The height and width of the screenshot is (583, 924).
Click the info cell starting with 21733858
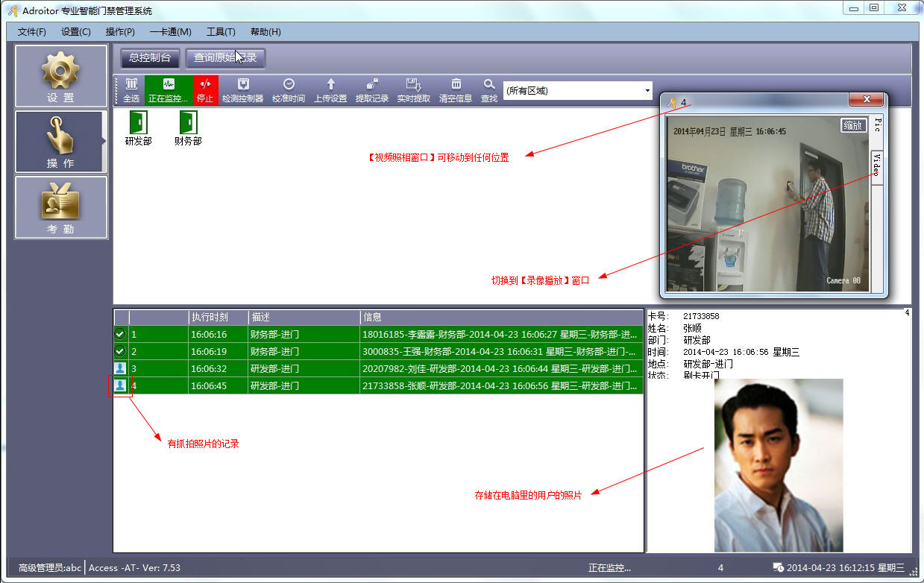(x=501, y=385)
